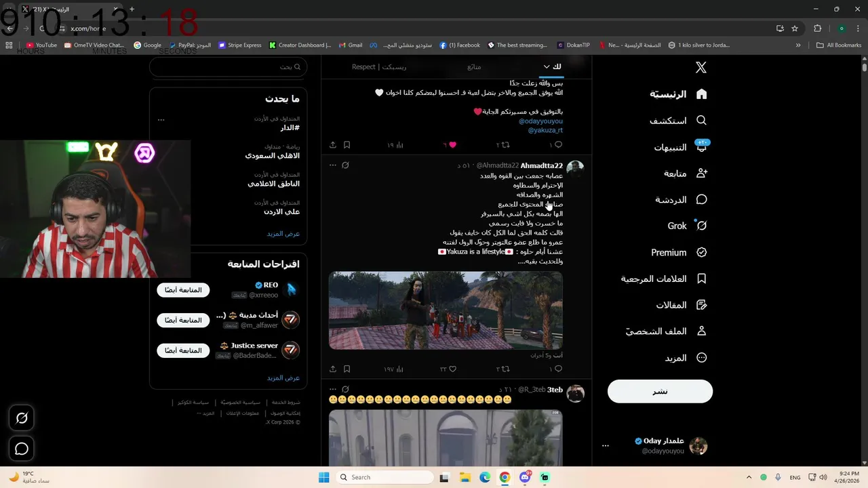Open the All Bookmarks folder
Viewport: 868px width, 488px height.
click(839, 45)
